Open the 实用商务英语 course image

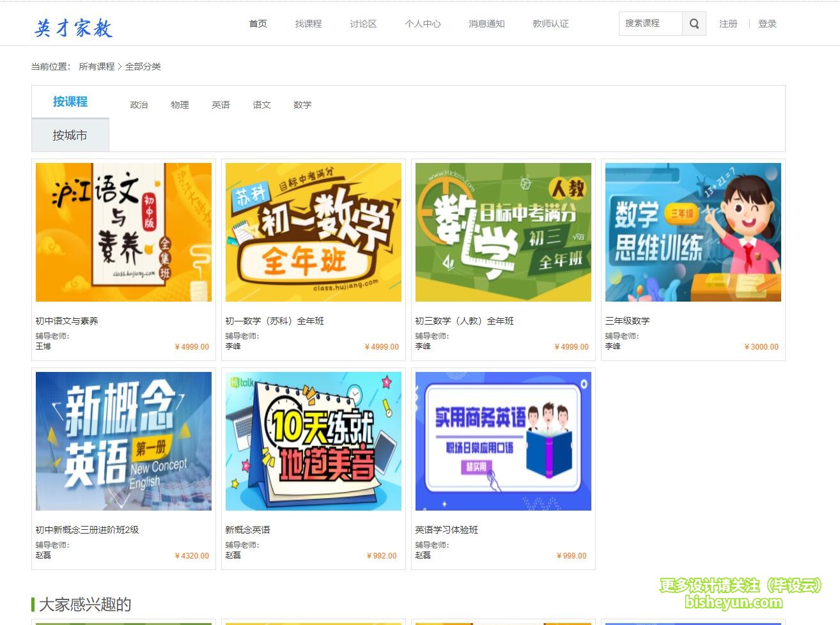pos(503,441)
